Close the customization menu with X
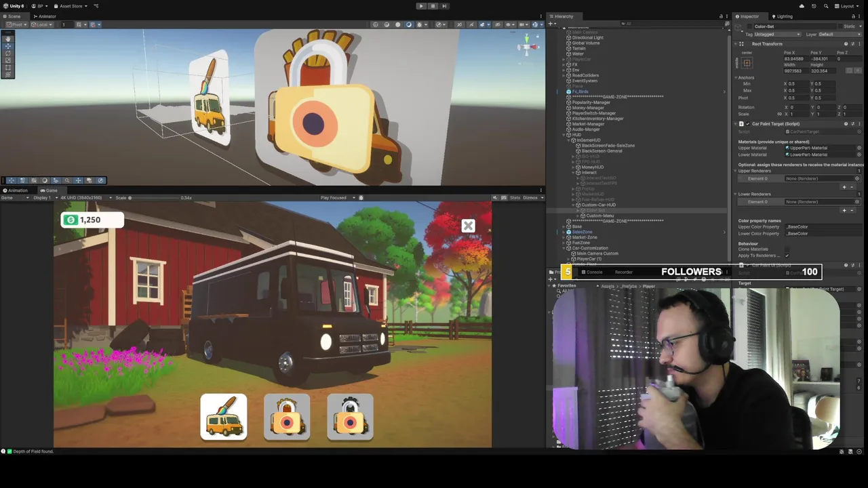The height and width of the screenshot is (488, 868). [x=468, y=226]
